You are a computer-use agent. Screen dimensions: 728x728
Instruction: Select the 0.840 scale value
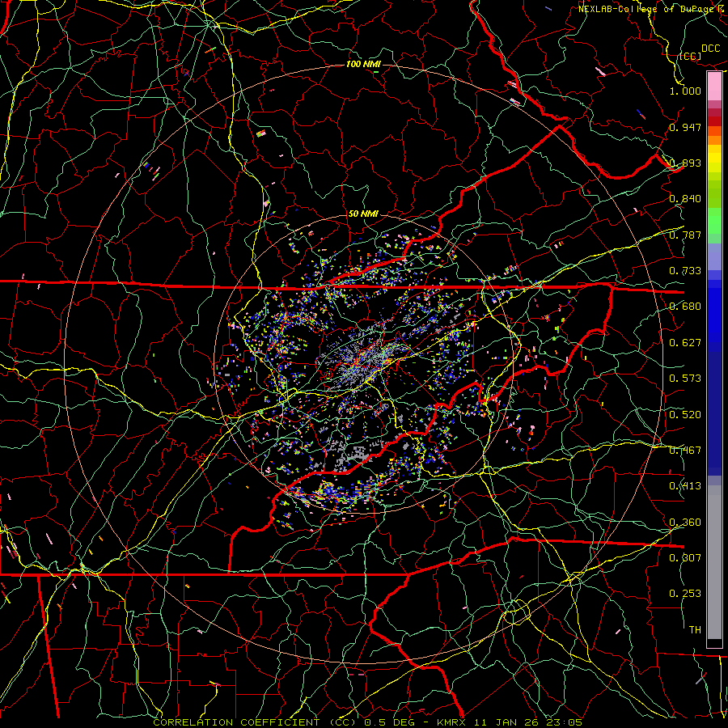(685, 199)
